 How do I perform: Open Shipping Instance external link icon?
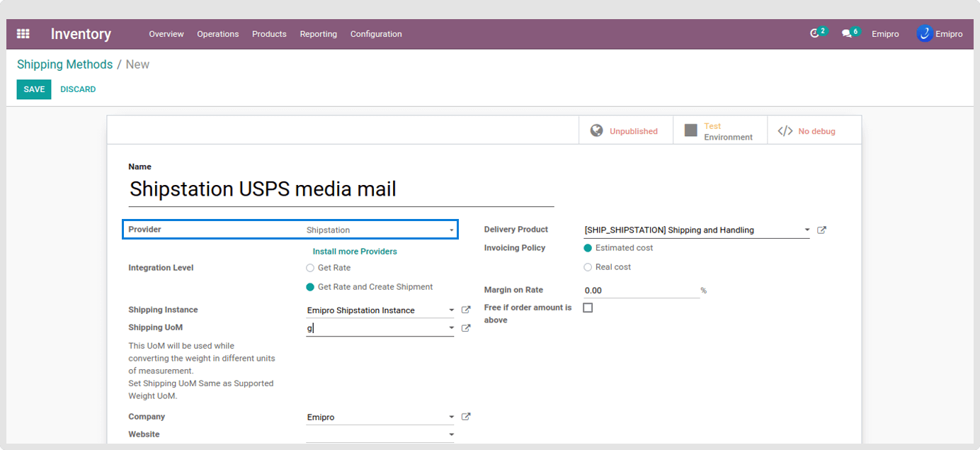(x=466, y=310)
